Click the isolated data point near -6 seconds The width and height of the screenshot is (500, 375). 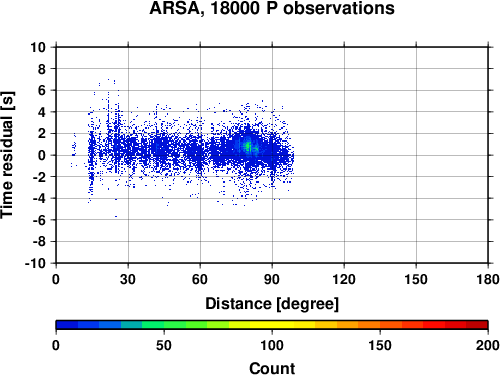click(116, 216)
